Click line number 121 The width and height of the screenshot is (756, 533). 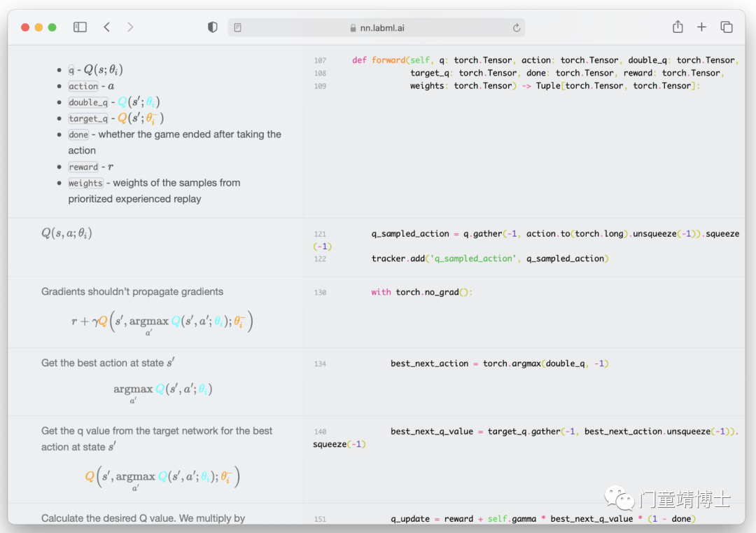(320, 234)
